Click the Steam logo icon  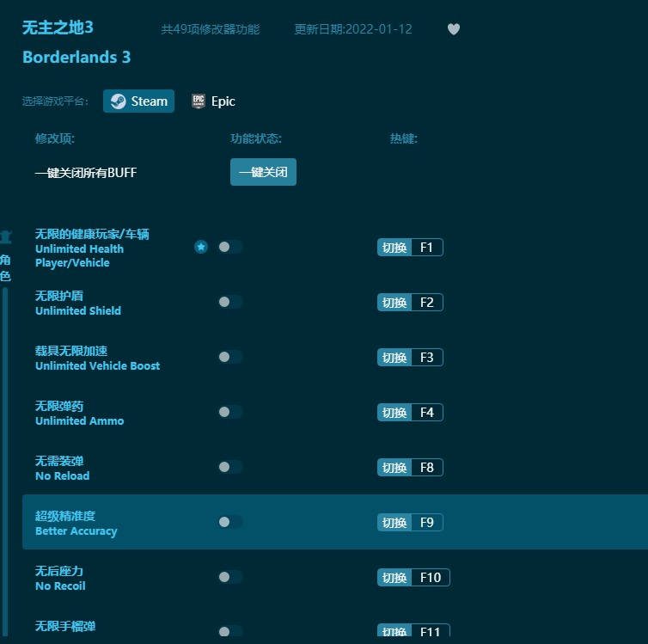[x=119, y=101]
